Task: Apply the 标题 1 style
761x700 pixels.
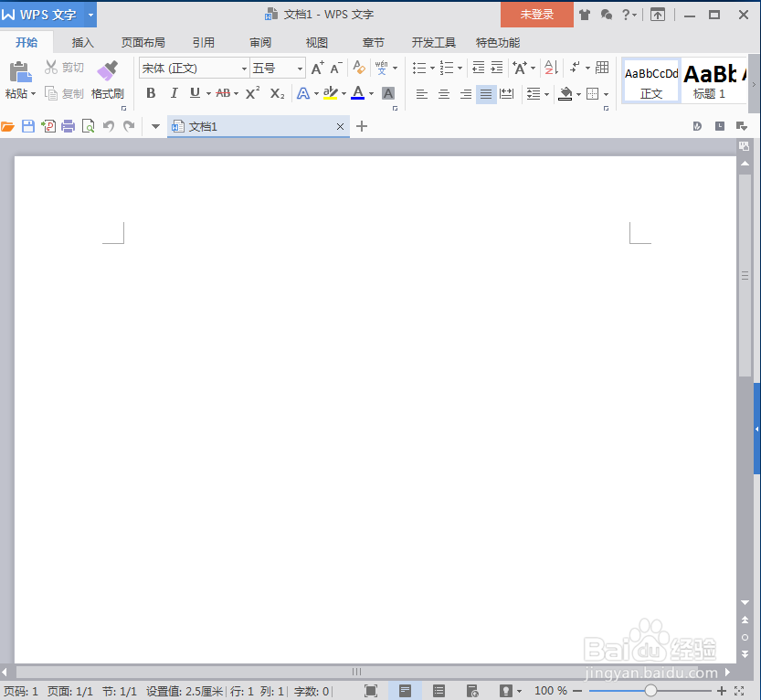Action: click(x=712, y=81)
